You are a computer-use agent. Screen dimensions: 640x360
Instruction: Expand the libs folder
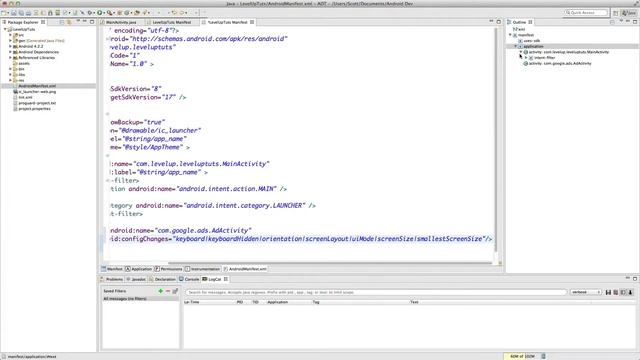coord(11,75)
